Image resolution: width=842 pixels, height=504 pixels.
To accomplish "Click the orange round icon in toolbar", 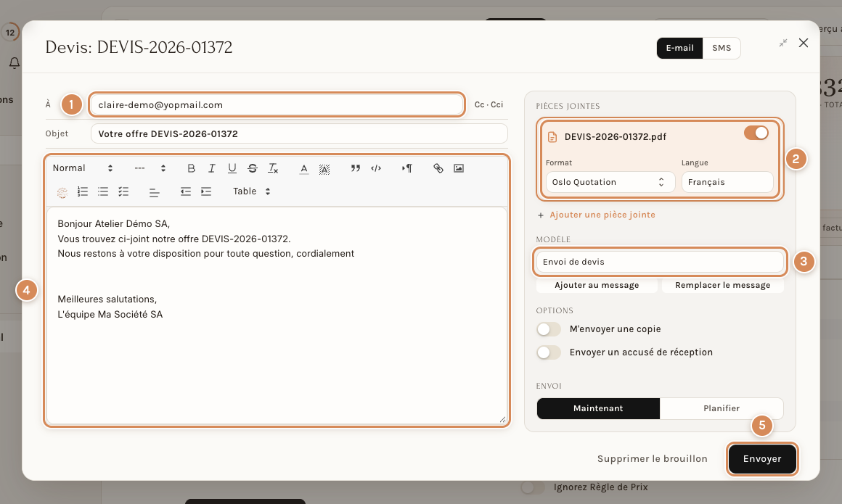I will tap(62, 193).
